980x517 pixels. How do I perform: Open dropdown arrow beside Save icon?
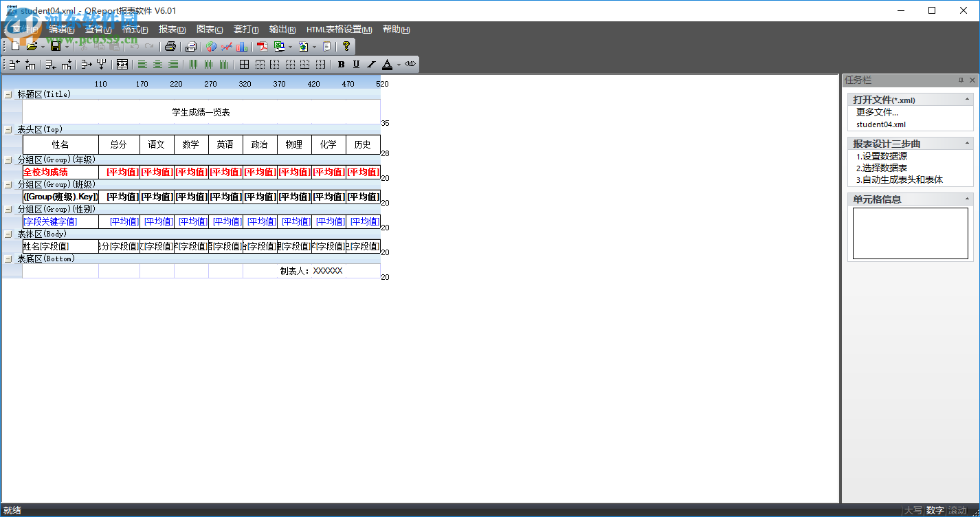click(67, 47)
